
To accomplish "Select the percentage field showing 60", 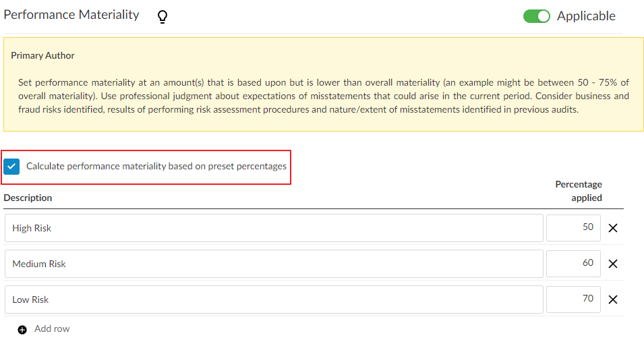I will (x=573, y=264).
